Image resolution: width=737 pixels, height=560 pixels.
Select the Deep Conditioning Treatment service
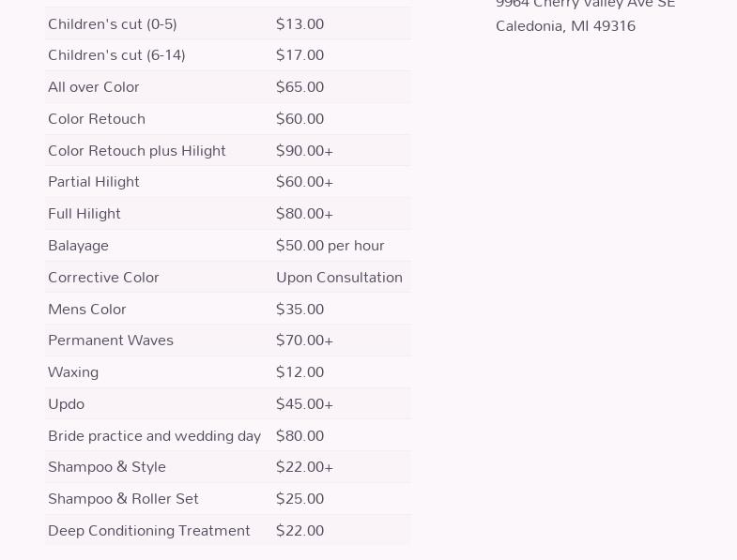tap(149, 531)
